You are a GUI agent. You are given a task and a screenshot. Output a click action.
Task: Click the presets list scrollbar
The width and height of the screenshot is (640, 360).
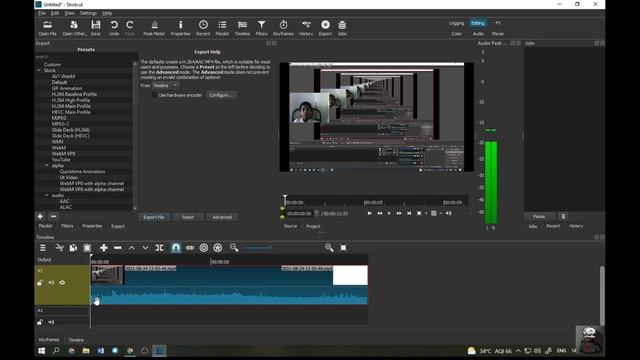pos(135,136)
